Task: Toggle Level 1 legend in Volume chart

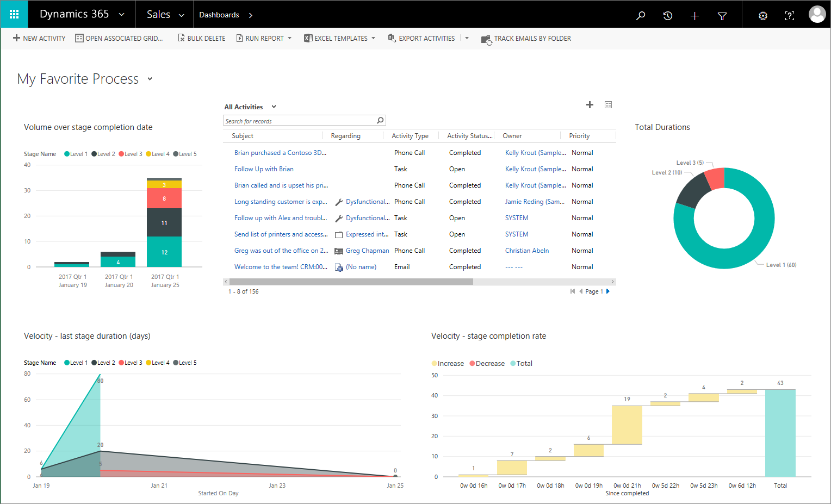Action: [76, 154]
